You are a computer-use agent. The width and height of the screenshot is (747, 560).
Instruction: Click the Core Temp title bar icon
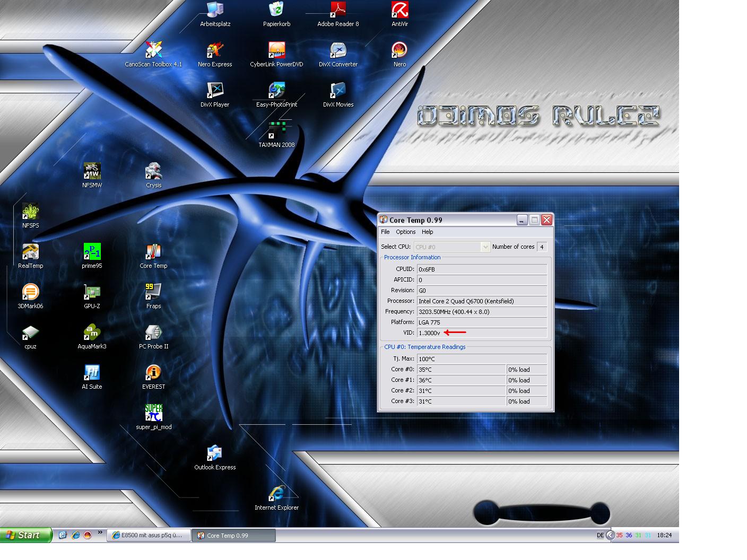(384, 220)
